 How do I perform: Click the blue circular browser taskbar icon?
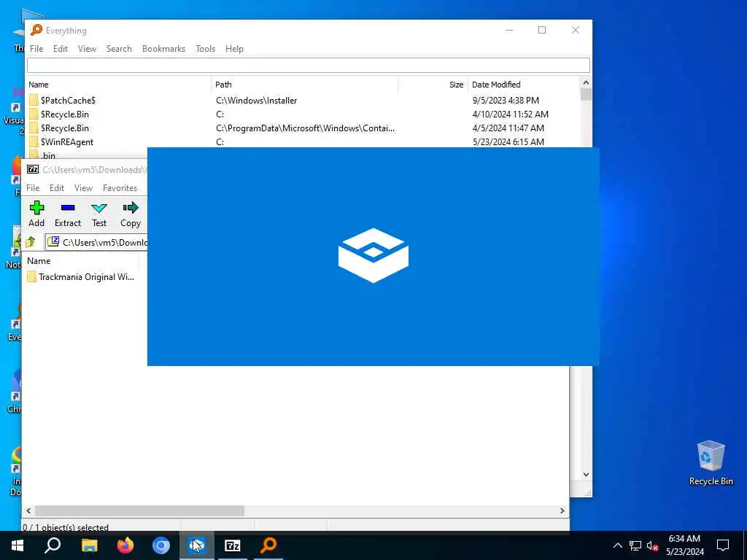pyautogui.click(x=161, y=545)
